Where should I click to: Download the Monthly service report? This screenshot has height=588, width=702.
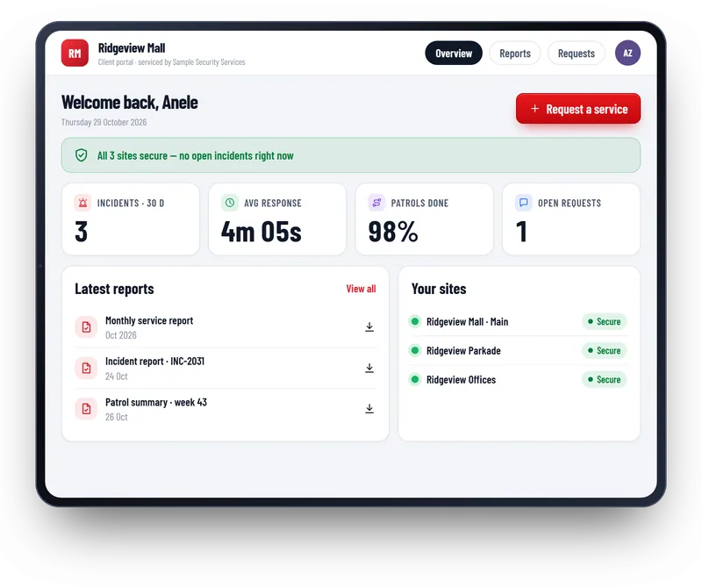pos(369,327)
